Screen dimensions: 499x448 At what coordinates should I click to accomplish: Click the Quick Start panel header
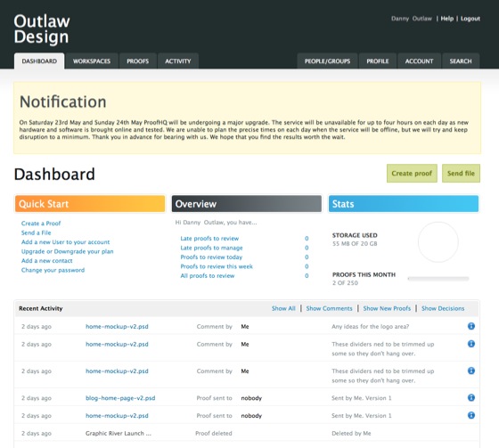(90, 204)
